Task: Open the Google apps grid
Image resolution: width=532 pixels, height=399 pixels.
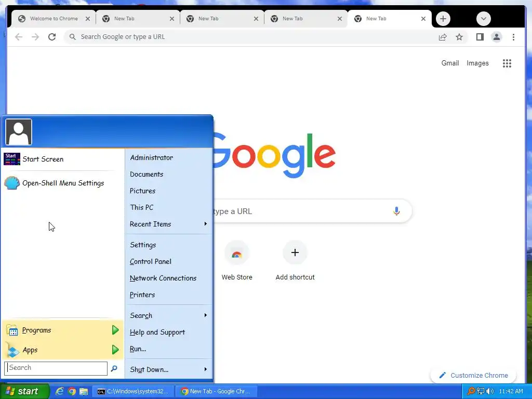Action: [x=507, y=63]
